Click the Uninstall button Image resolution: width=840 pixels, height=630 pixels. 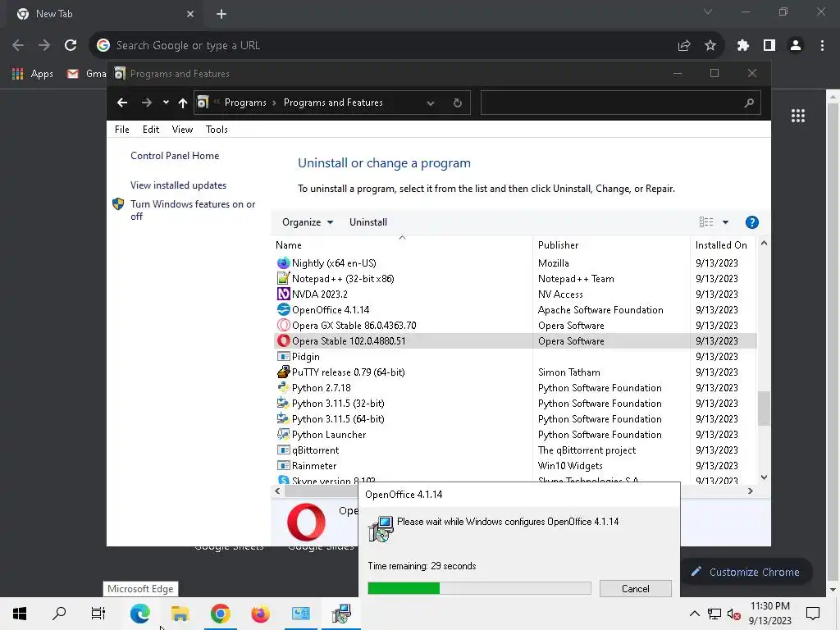coord(368,222)
